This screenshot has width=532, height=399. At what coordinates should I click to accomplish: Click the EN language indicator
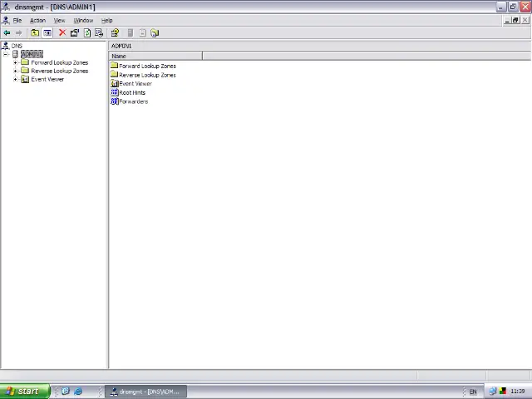[473, 392]
